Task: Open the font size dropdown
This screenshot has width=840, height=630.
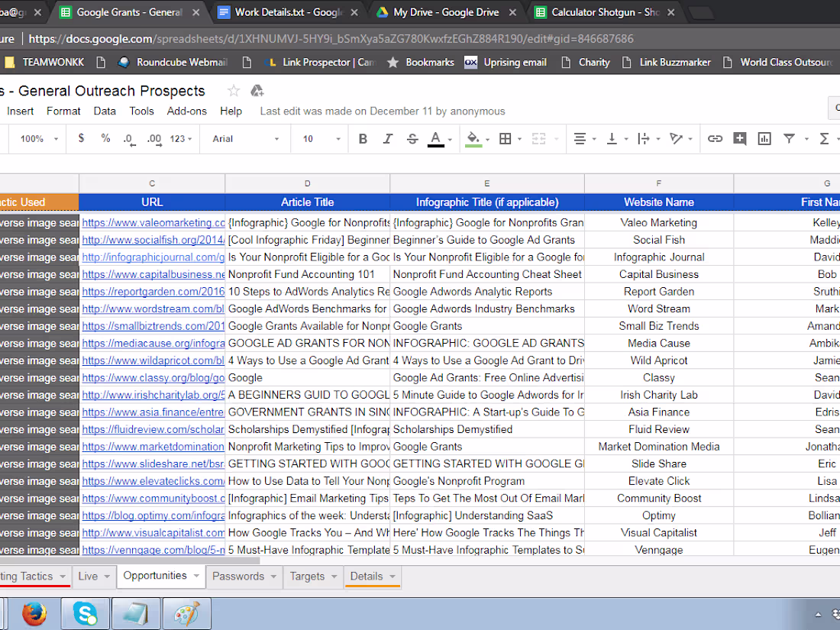Action: 321,138
